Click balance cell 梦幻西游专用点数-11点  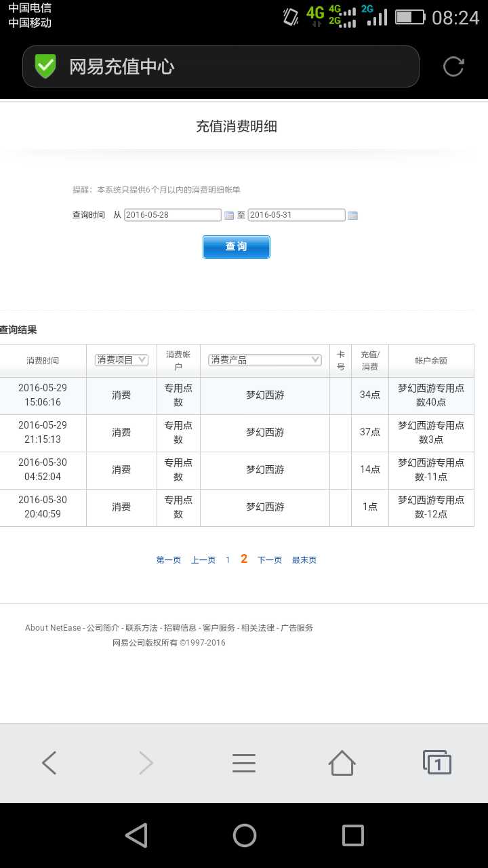click(x=431, y=470)
